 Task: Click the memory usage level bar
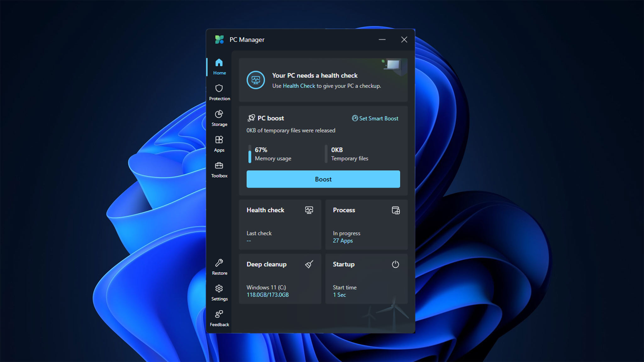click(250, 154)
